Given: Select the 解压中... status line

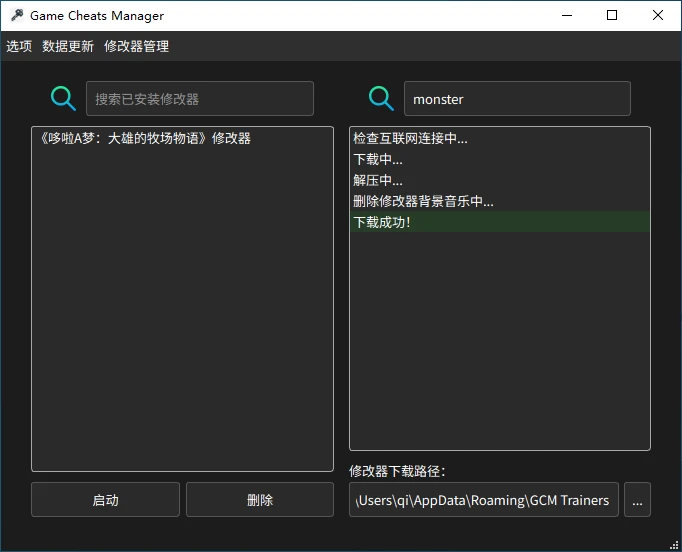Looking at the screenshot, I should tap(378, 180).
